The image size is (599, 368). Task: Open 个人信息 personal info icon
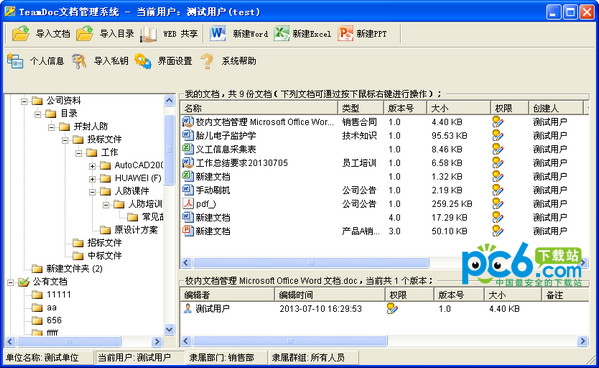(x=15, y=61)
